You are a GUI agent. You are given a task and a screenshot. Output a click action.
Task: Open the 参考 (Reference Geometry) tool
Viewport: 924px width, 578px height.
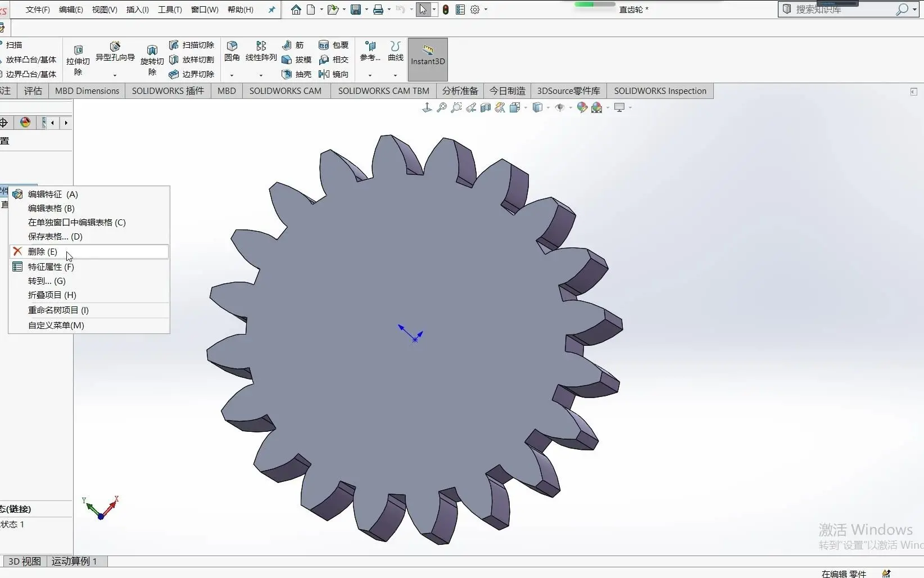[370, 51]
